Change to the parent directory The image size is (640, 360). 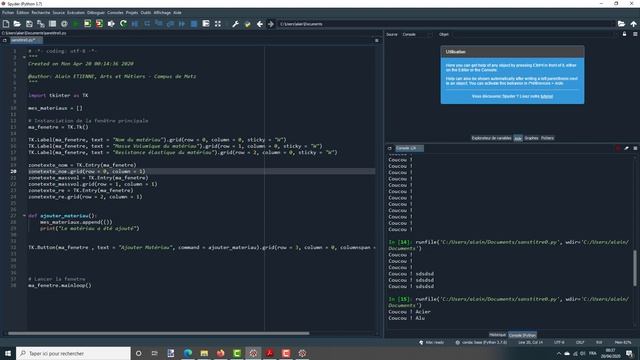[633, 24]
